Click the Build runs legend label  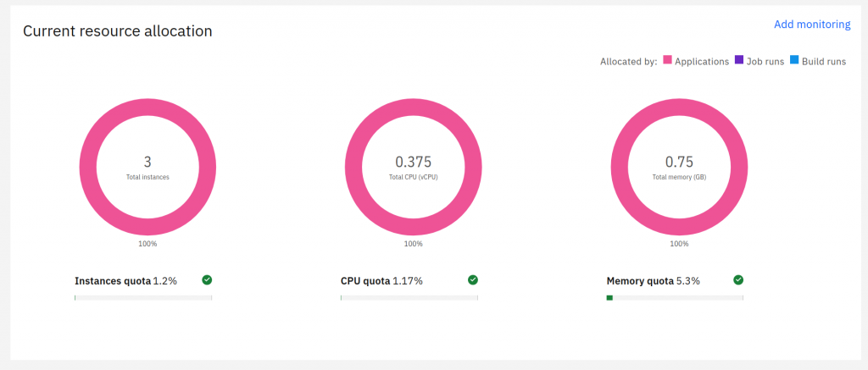[x=824, y=62]
